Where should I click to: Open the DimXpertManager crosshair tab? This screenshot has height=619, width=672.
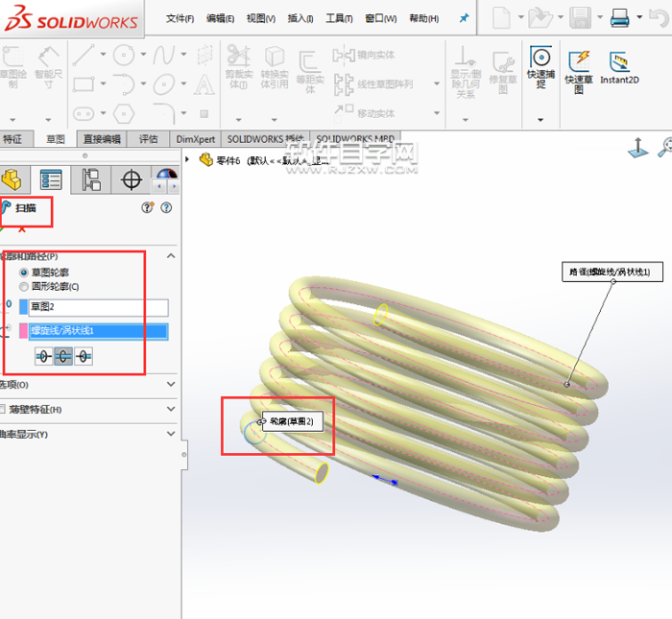(132, 179)
